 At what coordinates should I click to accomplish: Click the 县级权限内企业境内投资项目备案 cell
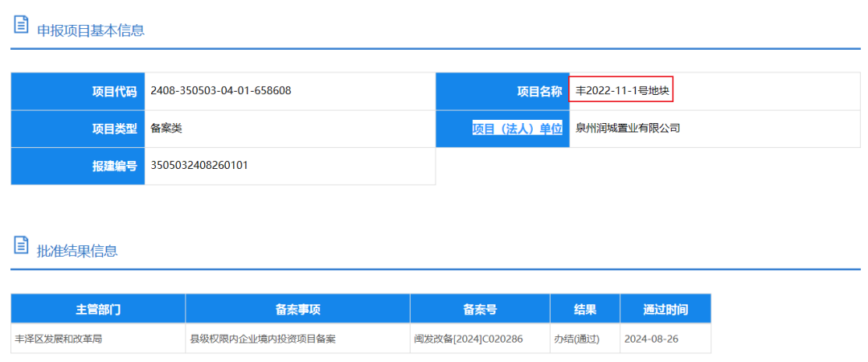(298, 339)
